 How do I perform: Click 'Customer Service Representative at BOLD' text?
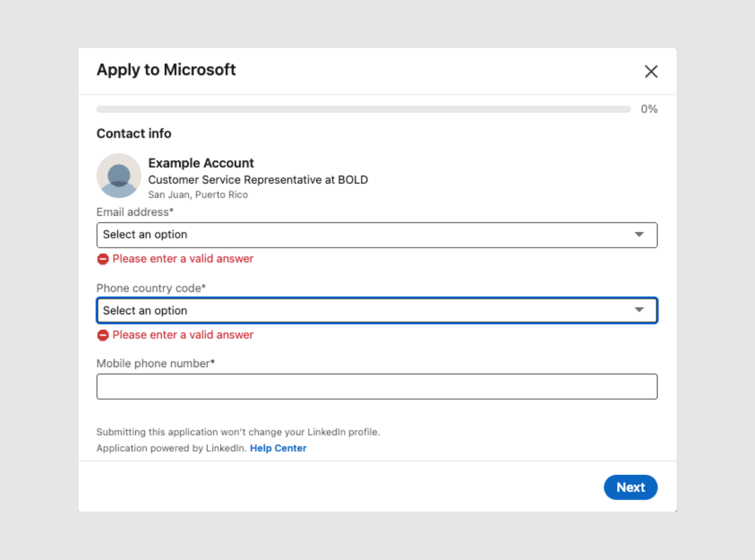coord(258,180)
